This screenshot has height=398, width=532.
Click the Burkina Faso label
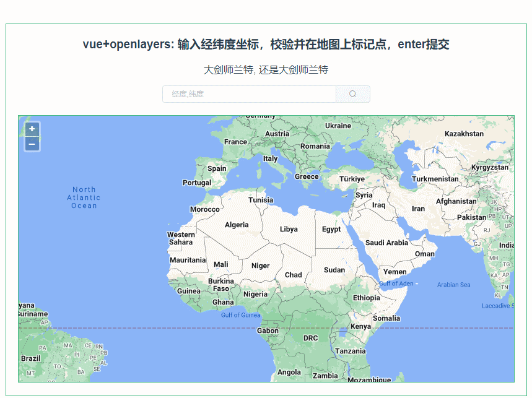221,285
